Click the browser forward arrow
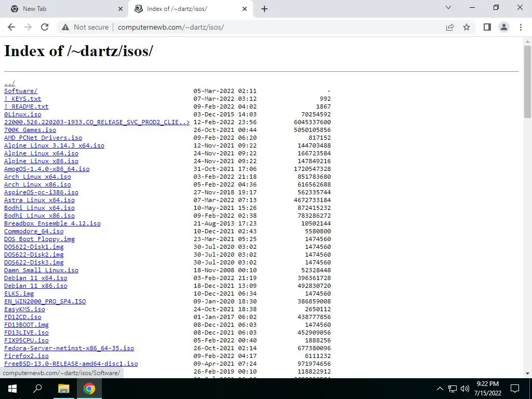The width and height of the screenshot is (532, 399). pyautogui.click(x=28, y=27)
